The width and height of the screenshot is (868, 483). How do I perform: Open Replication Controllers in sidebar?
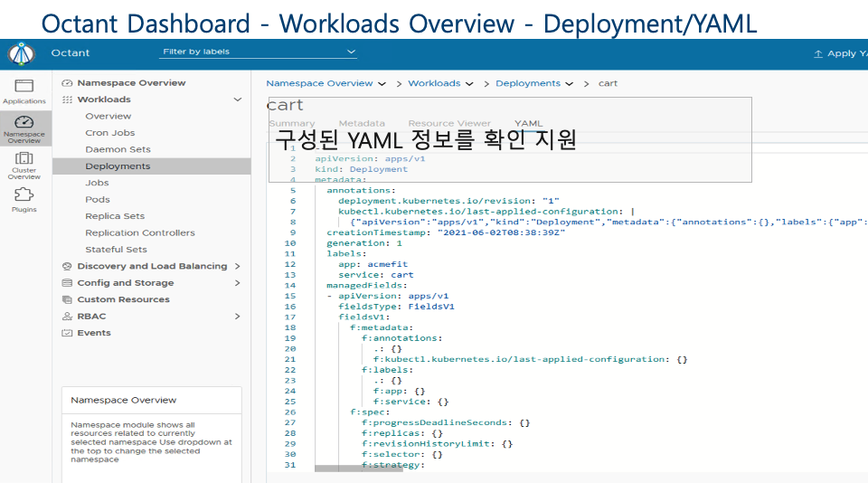pyautogui.click(x=140, y=232)
